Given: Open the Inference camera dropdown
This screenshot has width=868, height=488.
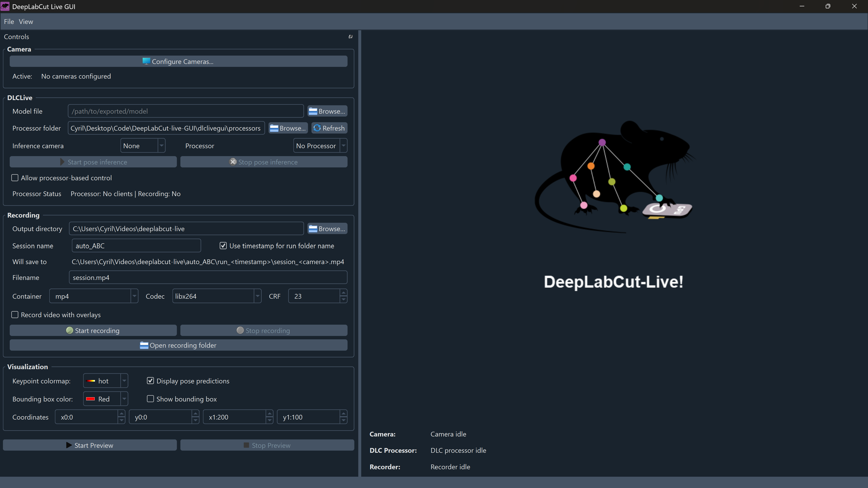Looking at the screenshot, I should coord(143,146).
